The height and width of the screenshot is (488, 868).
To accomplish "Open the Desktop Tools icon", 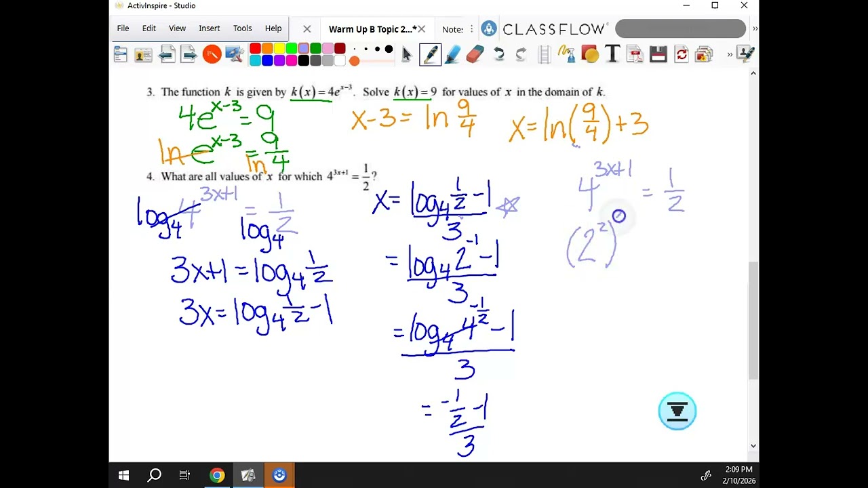I will pyautogui.click(x=234, y=54).
